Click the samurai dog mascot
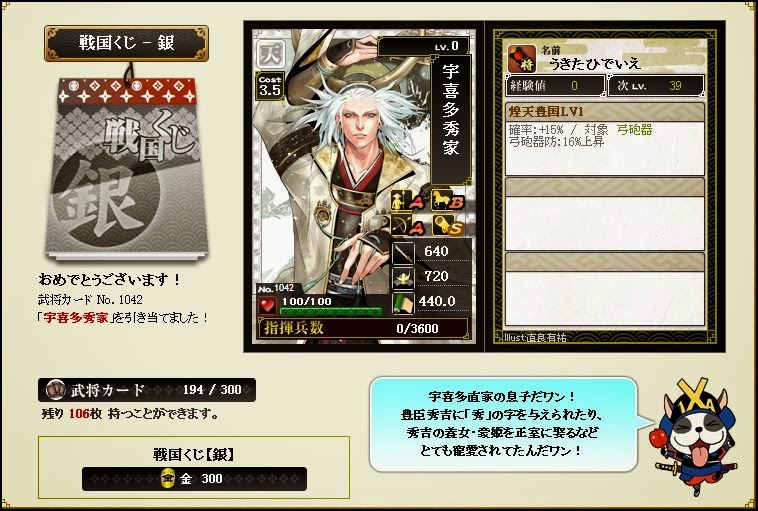This screenshot has width=758, height=511. coord(693,436)
